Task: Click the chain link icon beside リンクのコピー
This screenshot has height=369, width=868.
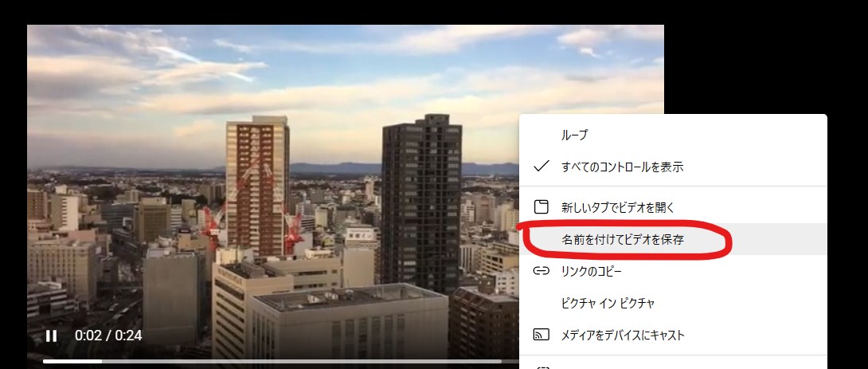Action: coord(541,271)
